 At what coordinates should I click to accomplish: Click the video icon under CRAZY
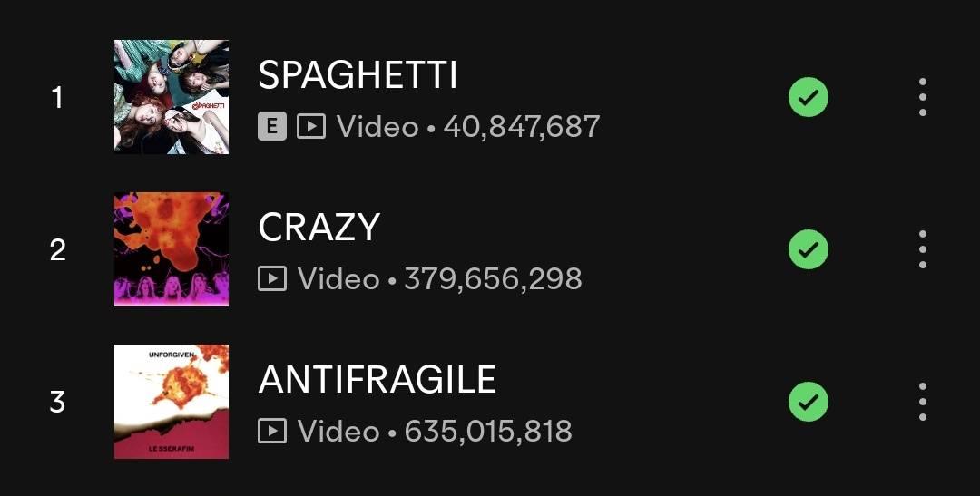pyautogui.click(x=272, y=278)
